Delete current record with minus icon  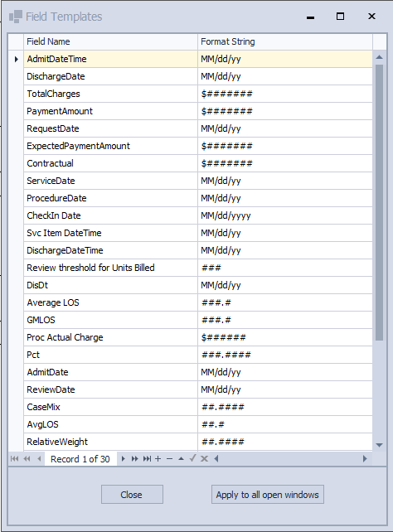click(170, 459)
